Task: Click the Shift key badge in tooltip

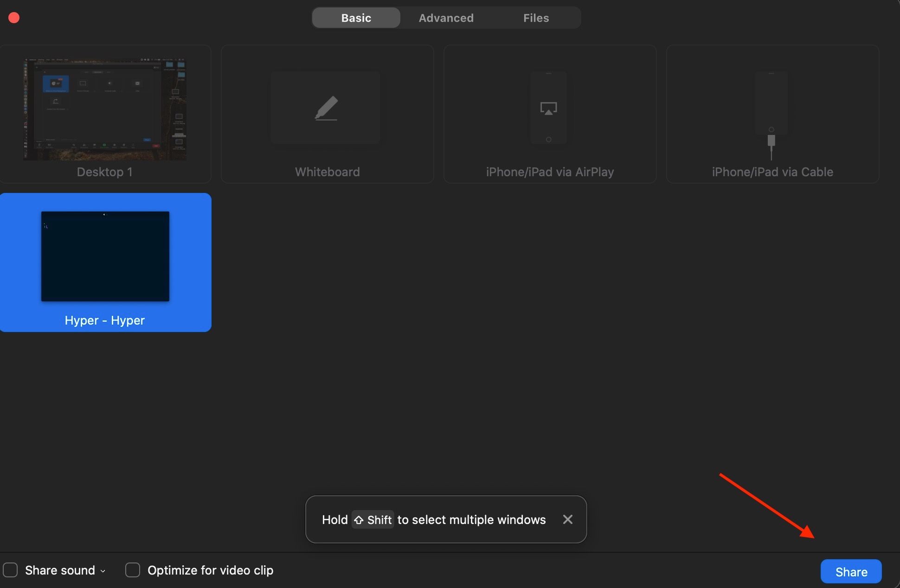Action: point(373,520)
